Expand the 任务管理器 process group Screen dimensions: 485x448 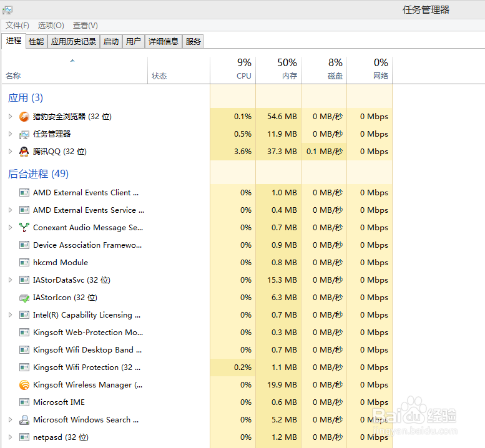pyautogui.click(x=10, y=134)
